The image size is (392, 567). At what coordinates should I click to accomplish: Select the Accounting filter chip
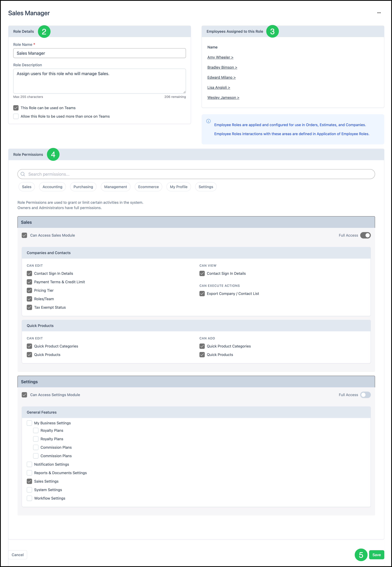52,187
